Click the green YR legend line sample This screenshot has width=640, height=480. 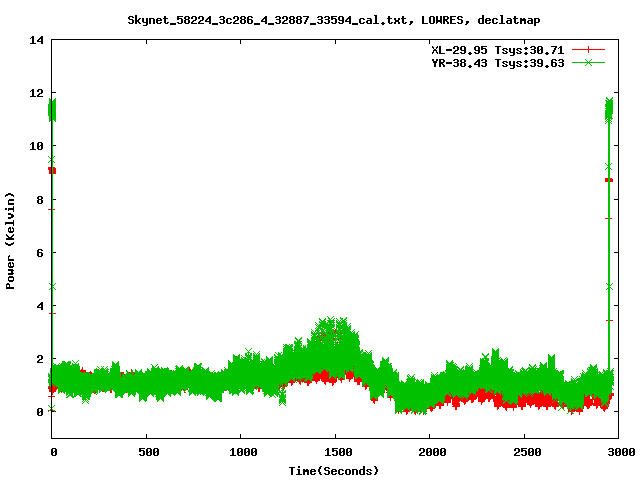point(588,62)
